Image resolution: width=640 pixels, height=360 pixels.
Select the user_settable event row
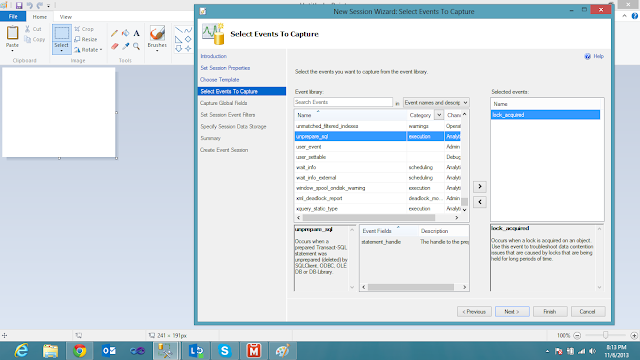378,157
